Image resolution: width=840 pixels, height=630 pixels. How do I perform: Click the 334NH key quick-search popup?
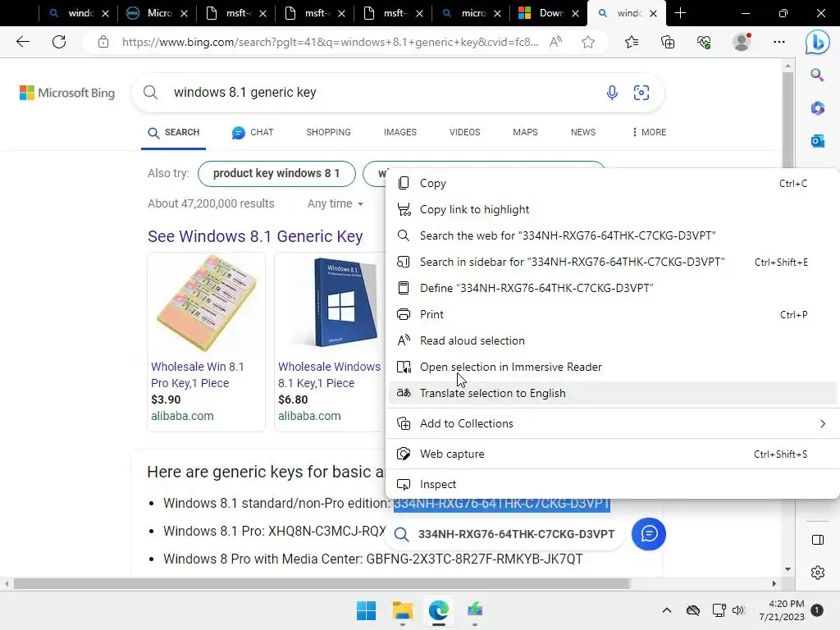[x=505, y=534]
